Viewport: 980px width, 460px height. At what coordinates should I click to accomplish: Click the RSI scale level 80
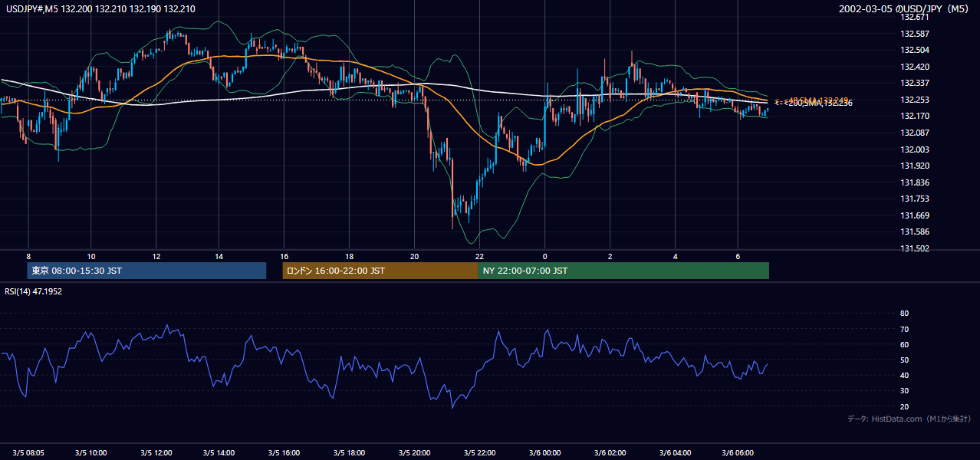click(904, 314)
